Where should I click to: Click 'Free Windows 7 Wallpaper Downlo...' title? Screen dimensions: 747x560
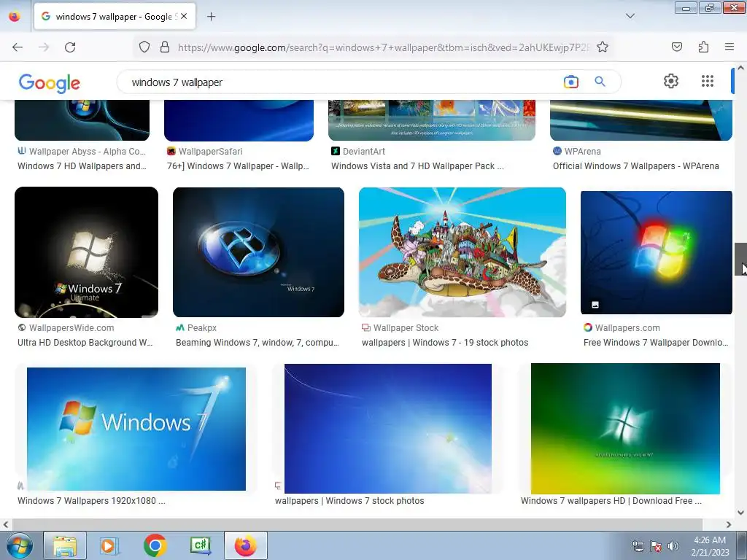[x=656, y=343]
